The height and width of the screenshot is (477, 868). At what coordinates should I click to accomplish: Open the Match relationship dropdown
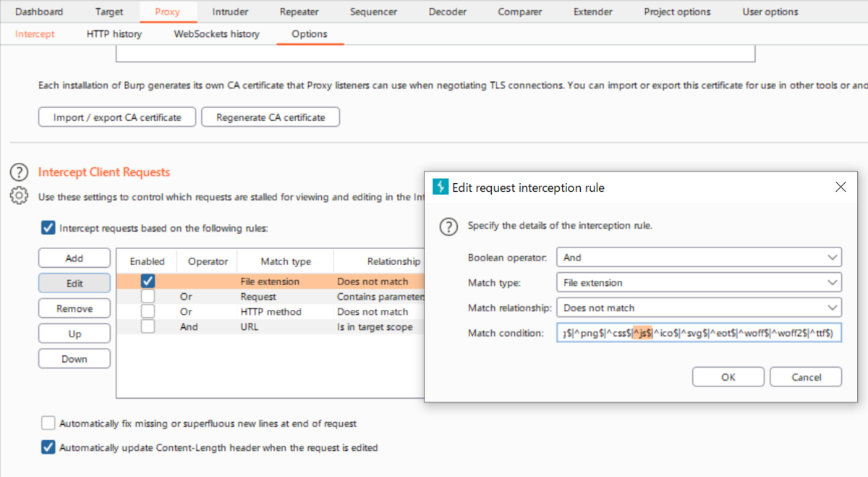point(699,308)
